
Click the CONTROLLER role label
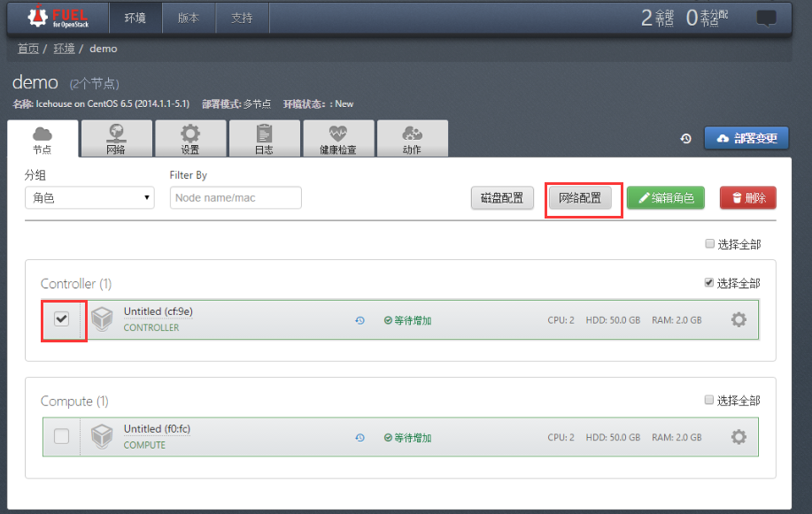[x=151, y=327]
